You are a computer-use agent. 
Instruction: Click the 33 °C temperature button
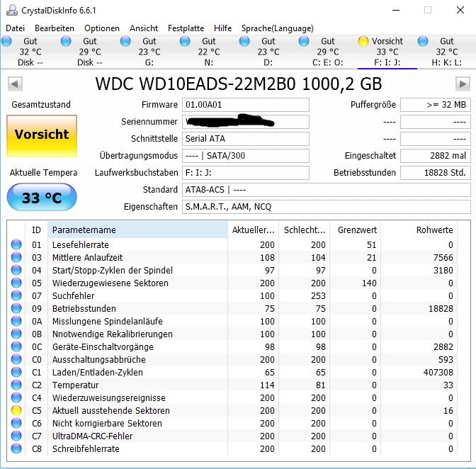42,197
